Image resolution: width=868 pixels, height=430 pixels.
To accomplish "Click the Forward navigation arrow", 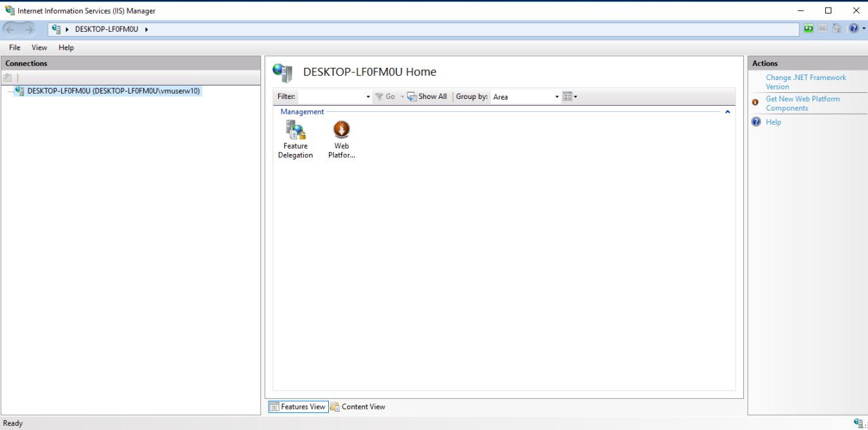I will coord(28,29).
